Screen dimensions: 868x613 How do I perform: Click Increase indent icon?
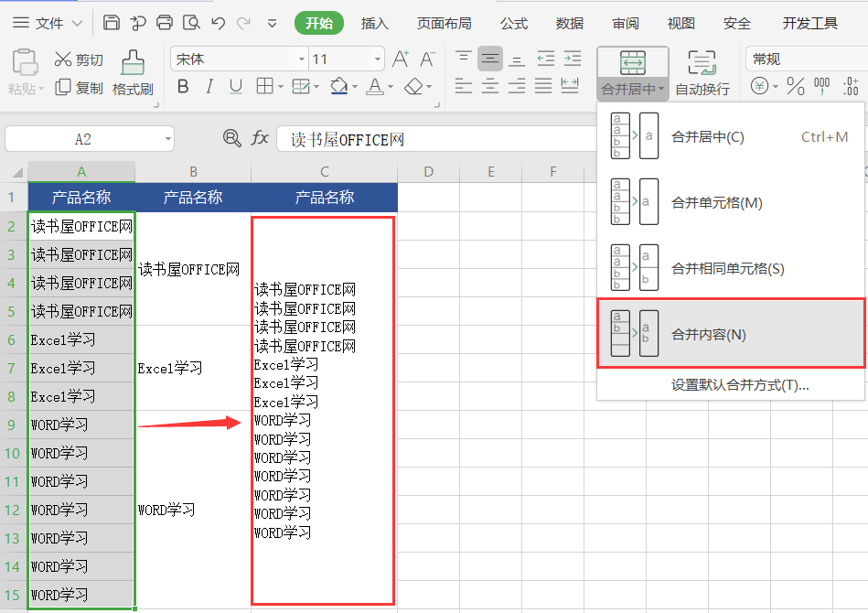click(573, 59)
